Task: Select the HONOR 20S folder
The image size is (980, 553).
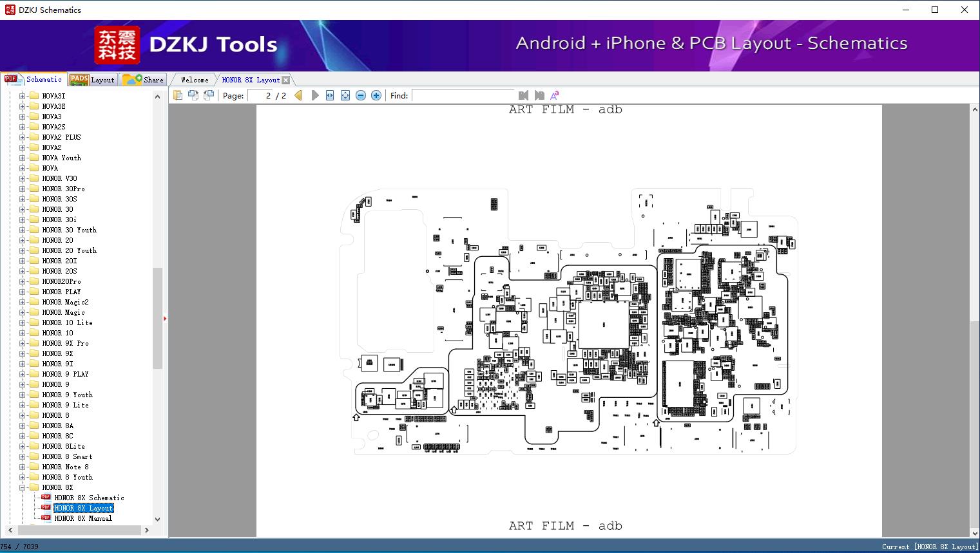Action: (59, 271)
